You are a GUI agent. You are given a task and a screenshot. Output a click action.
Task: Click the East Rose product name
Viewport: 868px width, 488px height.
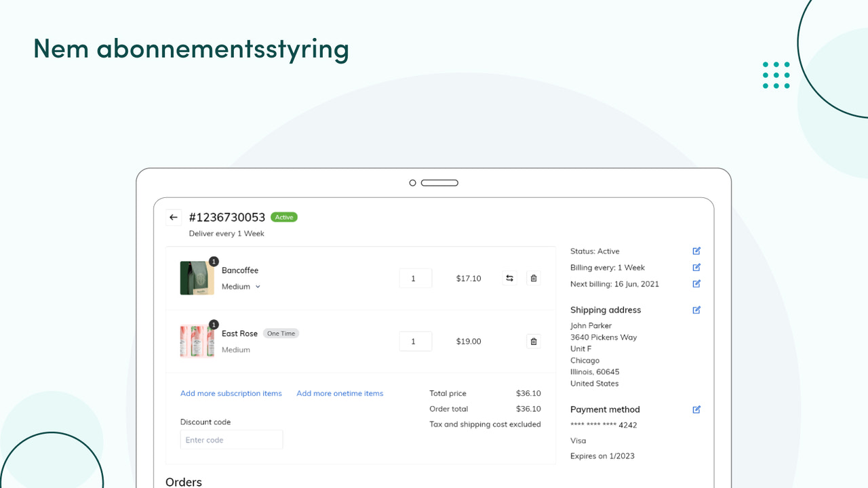(239, 333)
